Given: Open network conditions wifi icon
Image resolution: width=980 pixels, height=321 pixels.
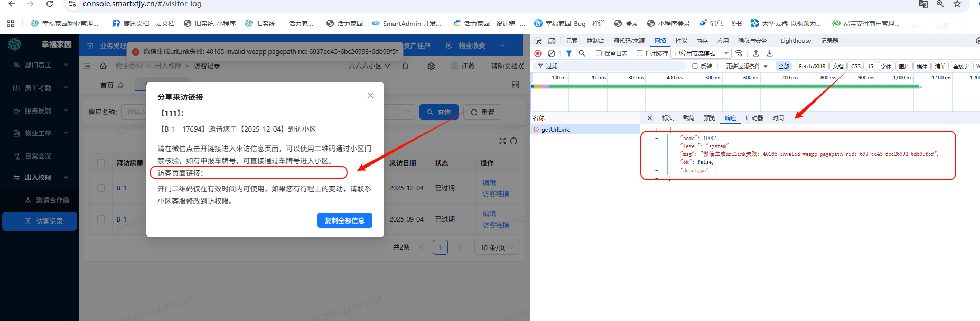Looking at the screenshot, I should tap(739, 53).
